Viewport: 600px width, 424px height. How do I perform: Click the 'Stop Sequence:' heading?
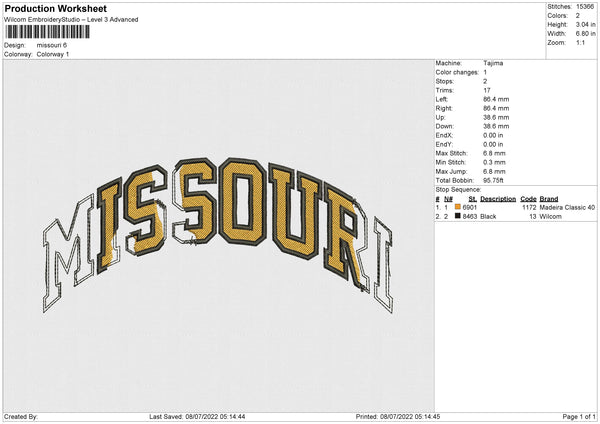(x=458, y=189)
